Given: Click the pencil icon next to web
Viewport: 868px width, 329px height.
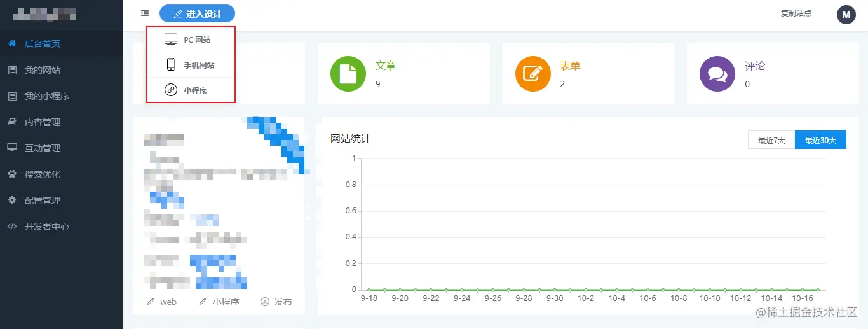Looking at the screenshot, I should [151, 302].
